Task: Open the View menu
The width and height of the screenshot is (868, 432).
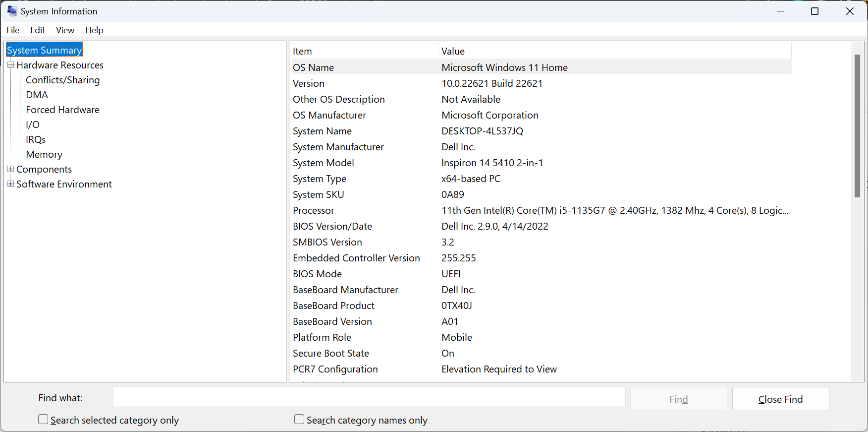Action: click(65, 30)
